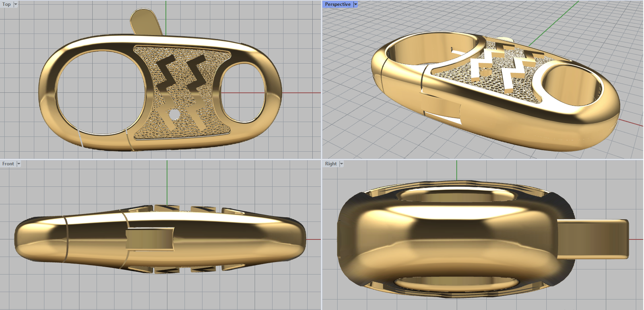Activate the Perspective viewport title label
Image resolution: width=644 pixels, height=310 pixels.
pyautogui.click(x=338, y=4)
